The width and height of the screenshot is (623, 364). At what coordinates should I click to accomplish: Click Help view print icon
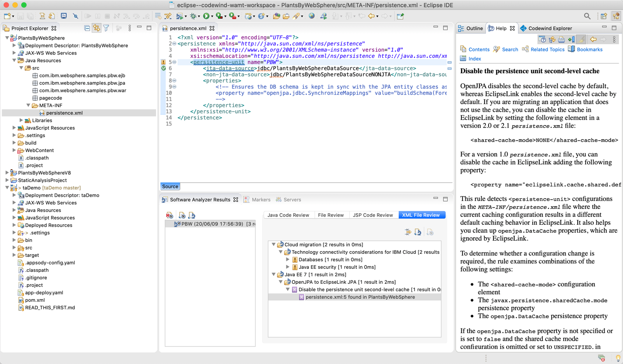tap(561, 40)
